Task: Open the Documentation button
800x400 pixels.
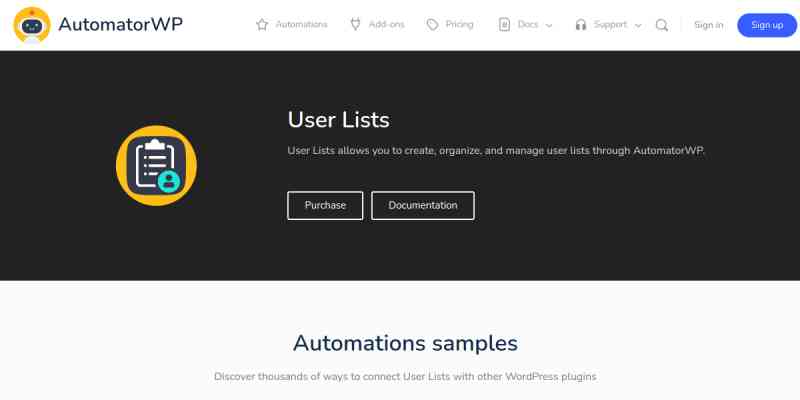Action: [422, 206]
